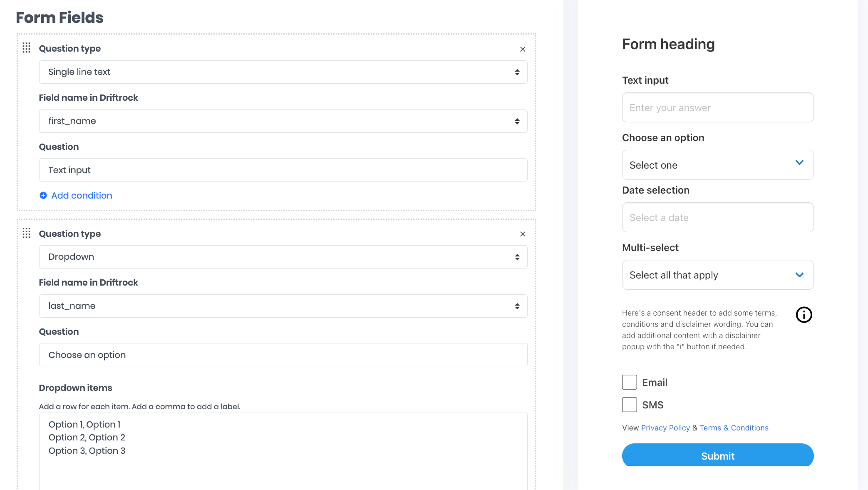Enable the Email consent checkbox
Screen dimensions: 868x490
pyautogui.click(x=630, y=382)
